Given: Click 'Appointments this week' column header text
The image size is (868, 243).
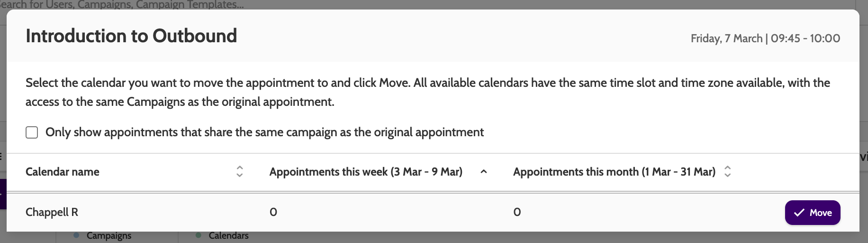Looking at the screenshot, I should coord(366,172).
